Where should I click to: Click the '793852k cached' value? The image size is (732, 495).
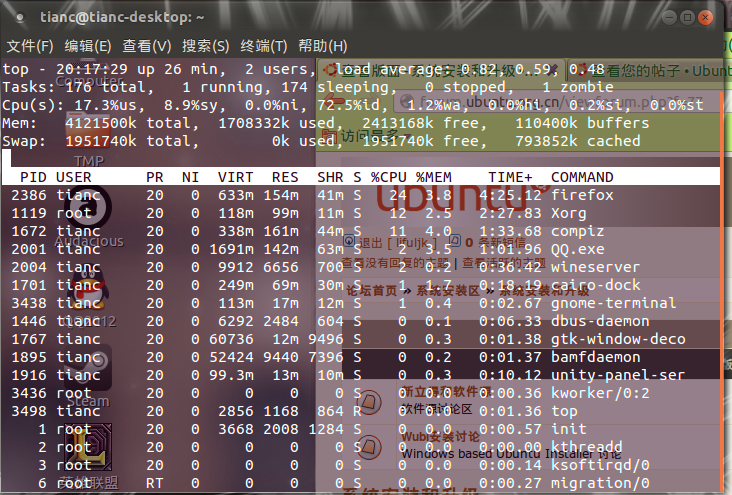(577, 141)
